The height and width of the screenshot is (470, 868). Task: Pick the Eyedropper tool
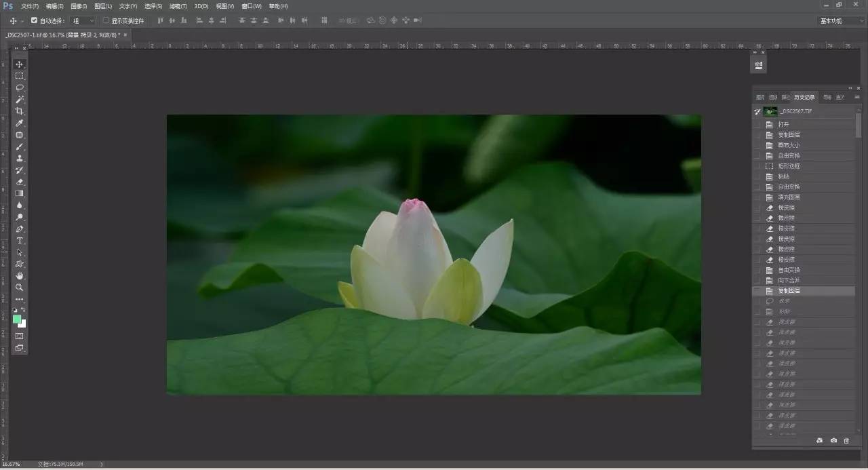tap(20, 123)
